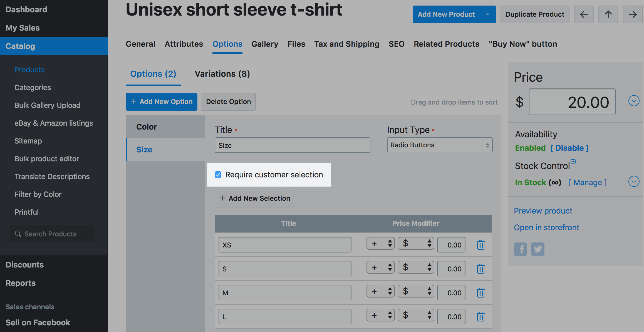Click trash icon for S row
This screenshot has width=644, height=332.
coord(480,269)
